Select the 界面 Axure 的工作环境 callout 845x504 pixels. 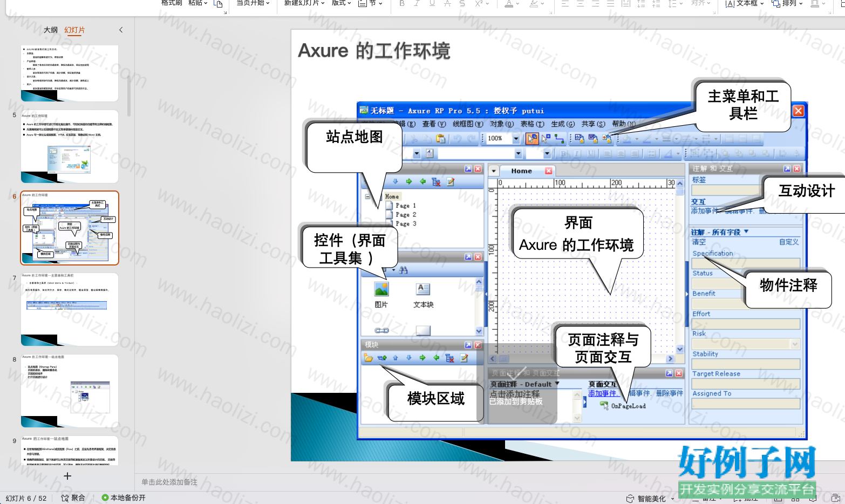click(578, 234)
